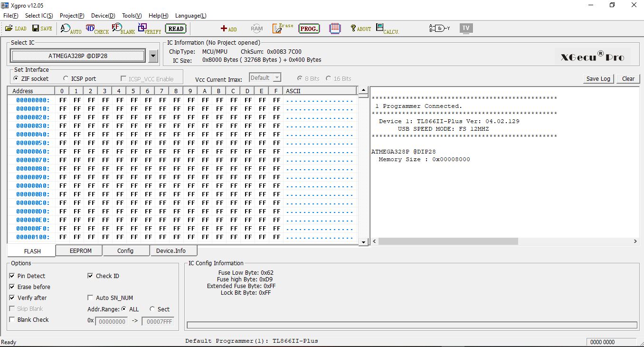Click the Xgpro title bar app icon
The width and height of the screenshot is (644, 347).
click(5, 5)
